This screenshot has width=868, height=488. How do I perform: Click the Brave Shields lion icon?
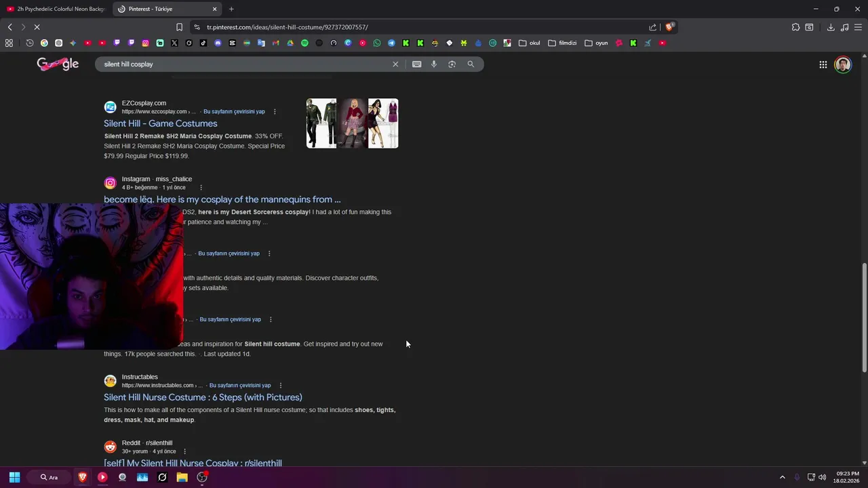click(669, 27)
